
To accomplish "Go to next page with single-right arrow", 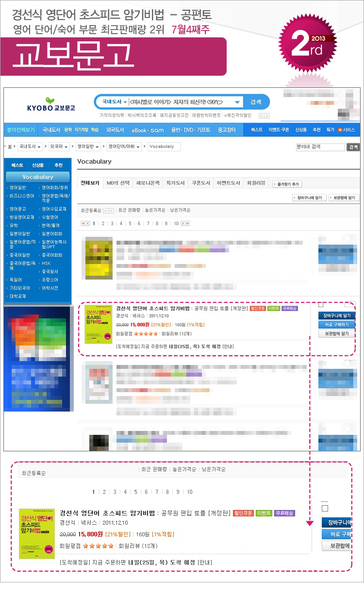I will click(x=182, y=223).
